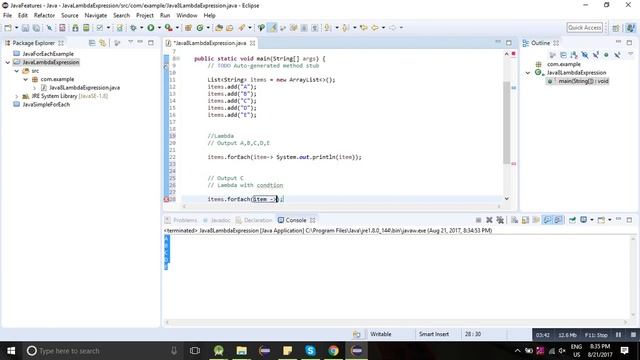
Task: Toggle Hide Non-Public members in Outline
Action: 606,55
